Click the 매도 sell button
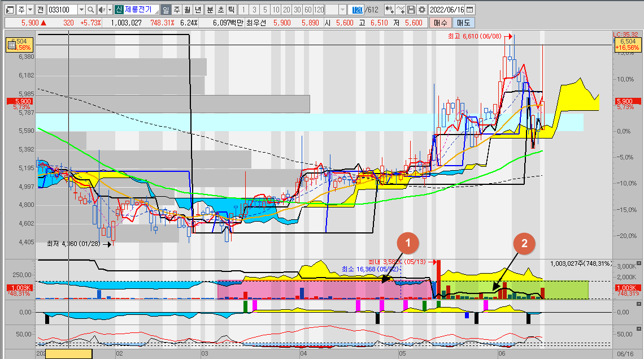 point(463,23)
